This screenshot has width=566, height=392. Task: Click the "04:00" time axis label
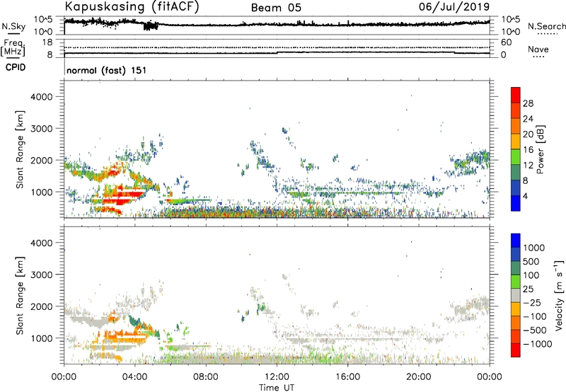134,377
